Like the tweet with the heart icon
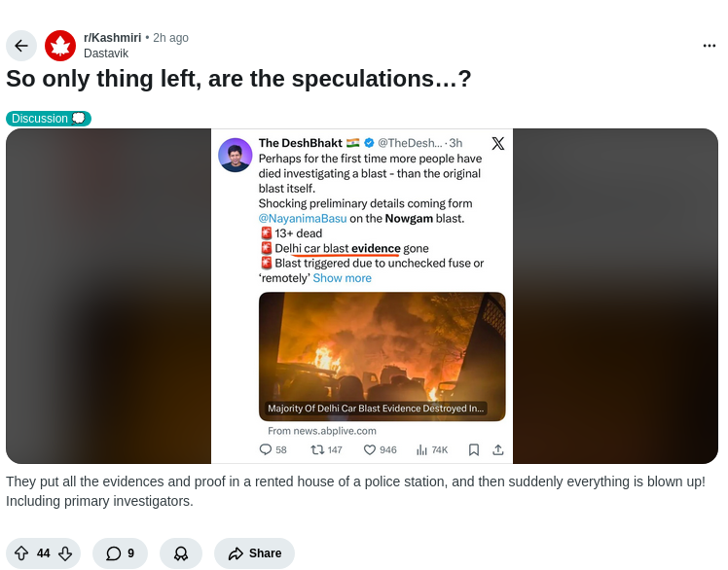Image resolution: width=728 pixels, height=570 pixels. 370,449
